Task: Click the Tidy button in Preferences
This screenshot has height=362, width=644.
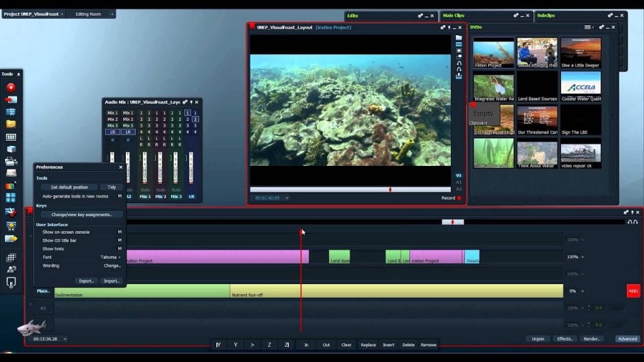Action: pos(112,187)
